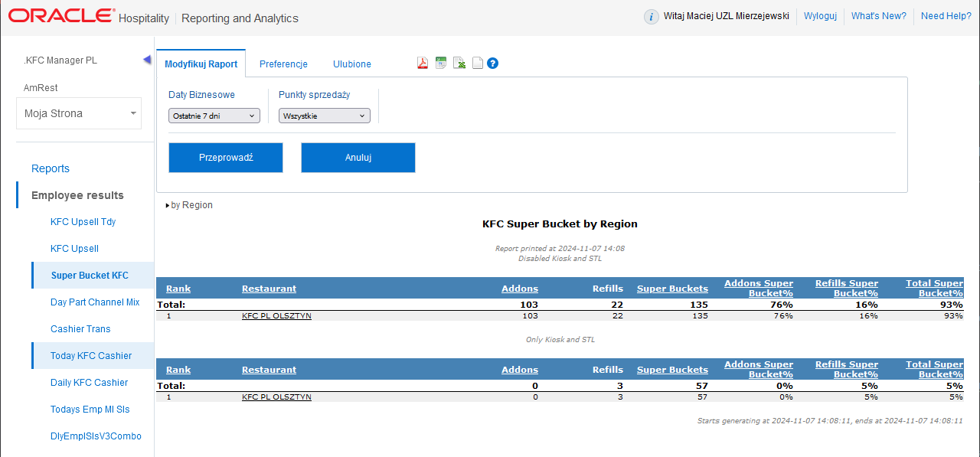This screenshot has width=980, height=457.
Task: Click the Przeprowadź button
Action: tap(226, 158)
